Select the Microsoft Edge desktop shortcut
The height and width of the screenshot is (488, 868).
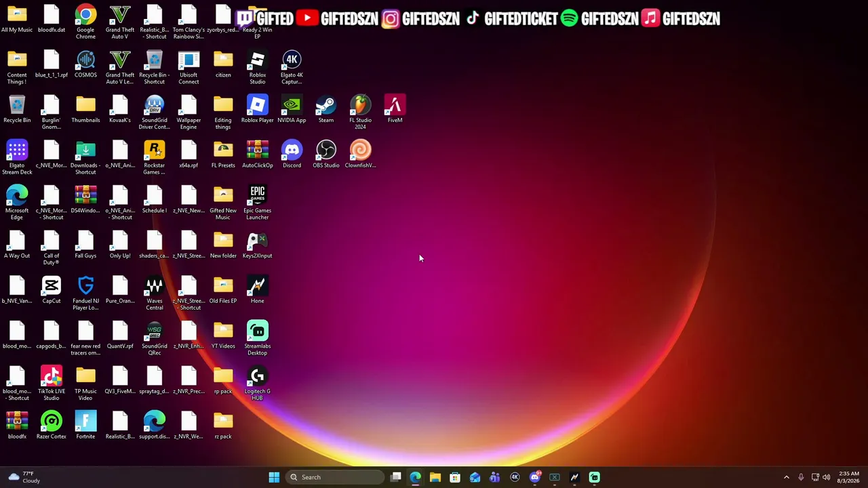(x=17, y=203)
